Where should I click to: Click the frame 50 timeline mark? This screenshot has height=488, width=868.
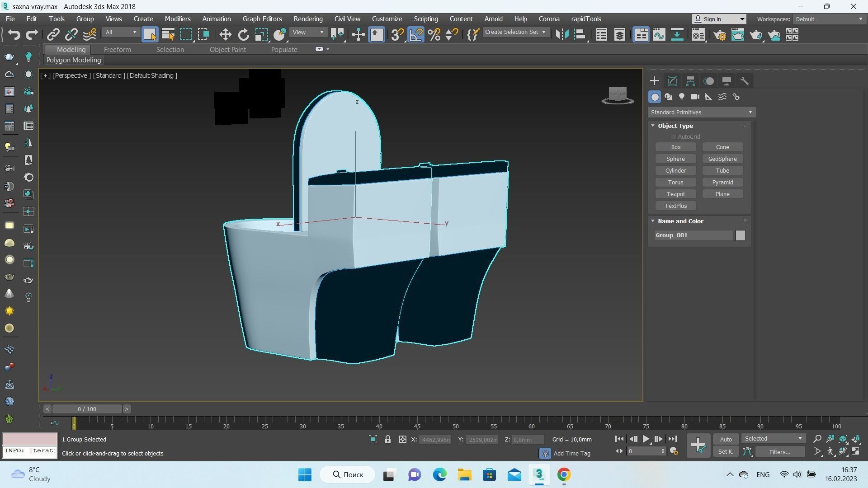pyautogui.click(x=455, y=426)
